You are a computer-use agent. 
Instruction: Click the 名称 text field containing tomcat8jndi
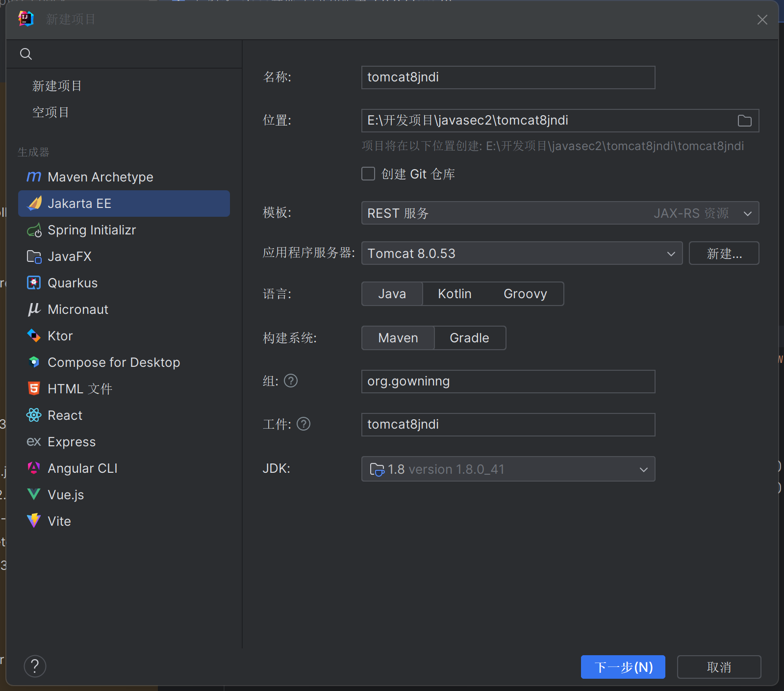[x=507, y=77]
